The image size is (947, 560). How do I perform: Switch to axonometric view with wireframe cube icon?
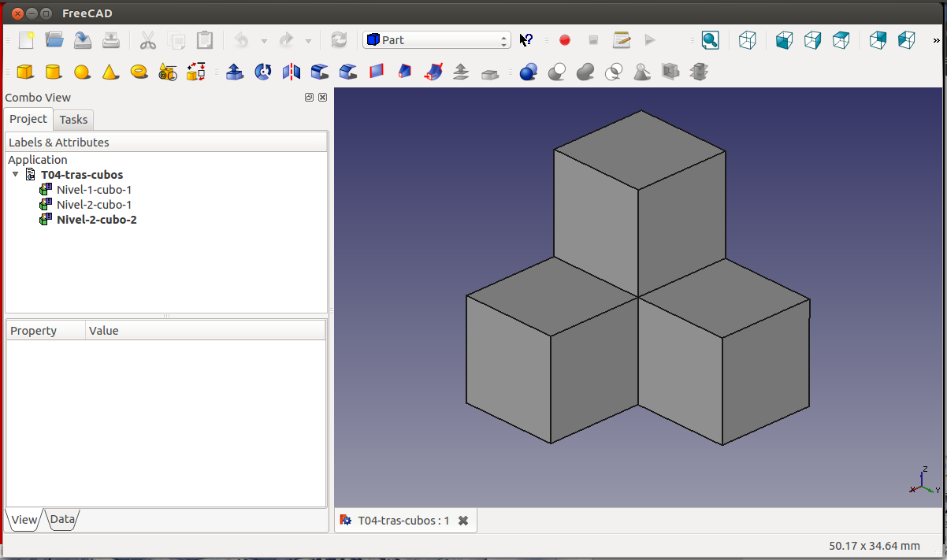tap(747, 40)
